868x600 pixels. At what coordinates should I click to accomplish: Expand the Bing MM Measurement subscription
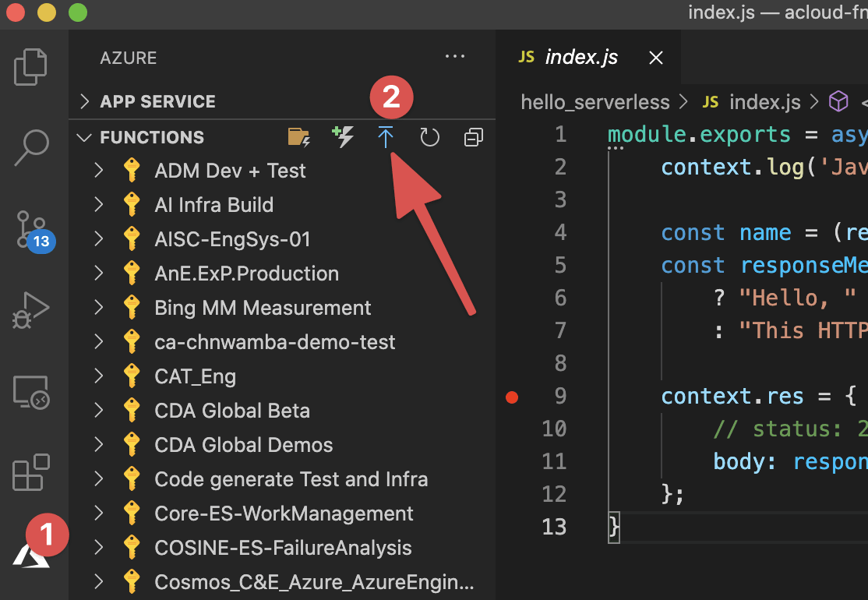coord(99,308)
